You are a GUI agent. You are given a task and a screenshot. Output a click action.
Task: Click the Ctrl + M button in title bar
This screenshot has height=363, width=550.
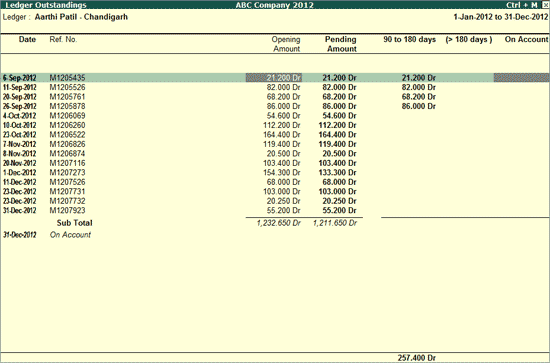pyautogui.click(x=522, y=5)
